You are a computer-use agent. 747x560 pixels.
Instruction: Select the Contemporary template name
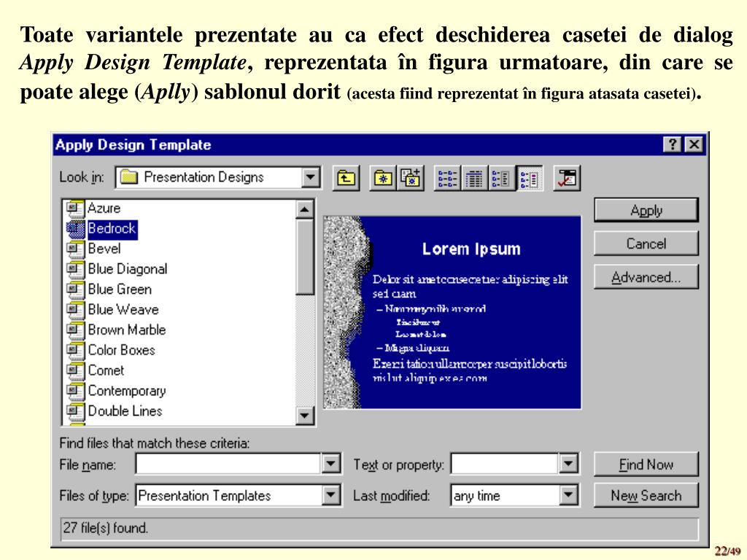127,391
